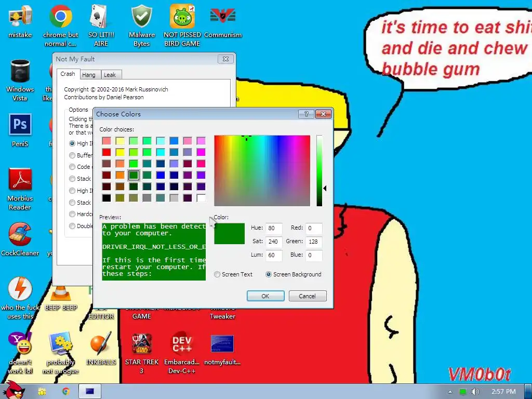The width and height of the screenshot is (532, 399).
Task: Select the second 'High I' crash option
Action: click(x=72, y=191)
